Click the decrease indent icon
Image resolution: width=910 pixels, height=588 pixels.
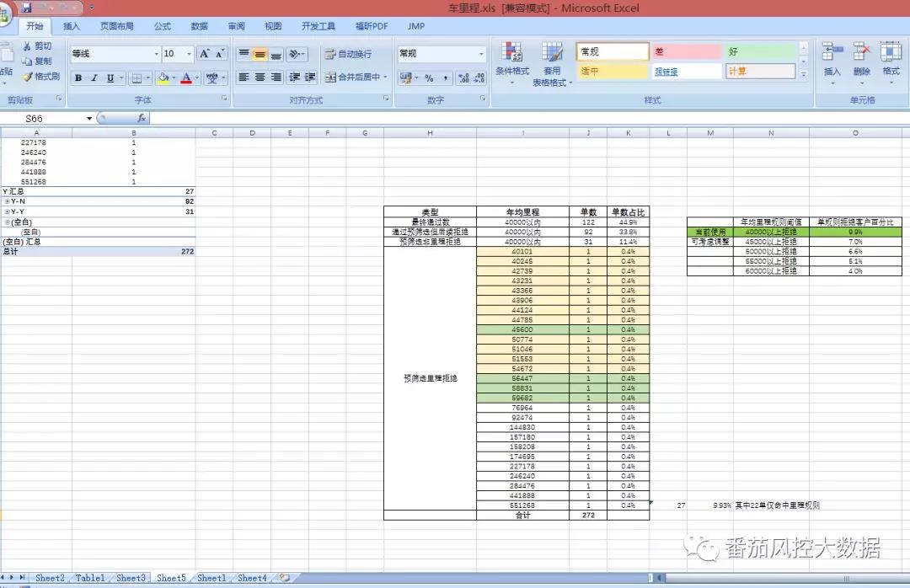295,78
